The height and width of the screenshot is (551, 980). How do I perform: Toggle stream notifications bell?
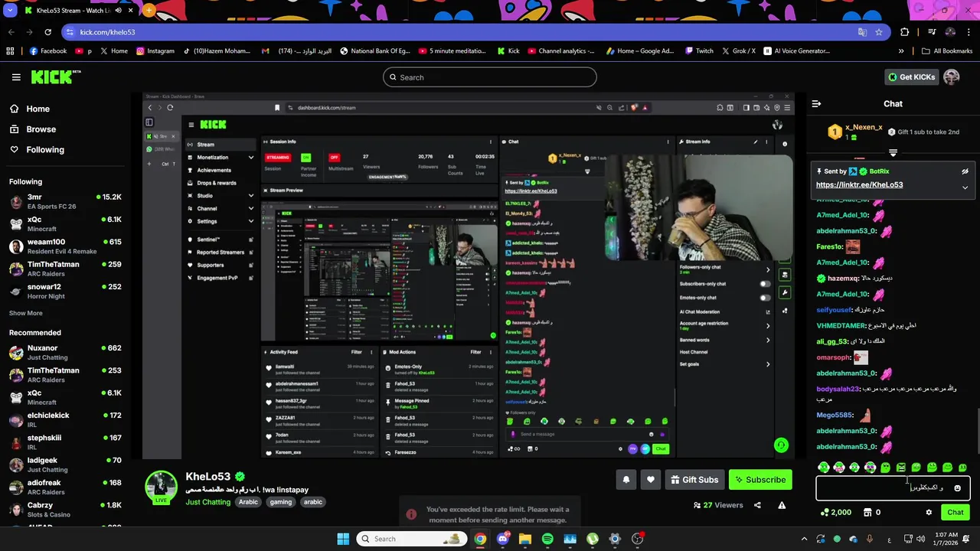click(626, 480)
